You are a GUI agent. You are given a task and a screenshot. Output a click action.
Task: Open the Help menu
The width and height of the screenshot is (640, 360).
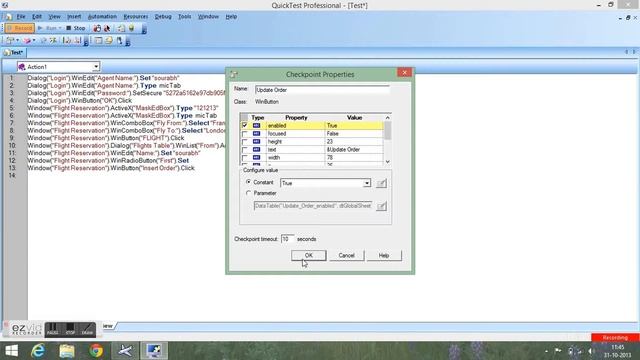[x=231, y=17]
